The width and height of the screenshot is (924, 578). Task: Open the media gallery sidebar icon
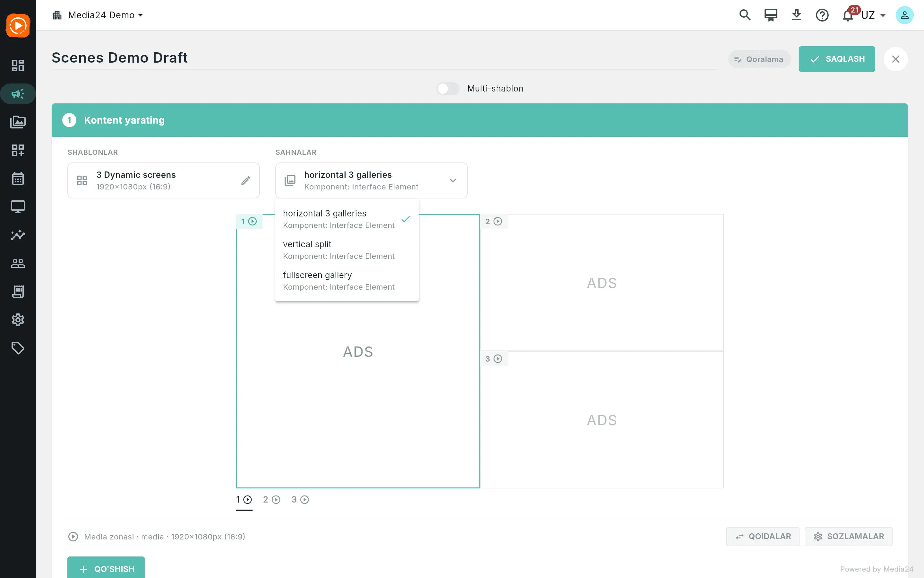point(18,122)
